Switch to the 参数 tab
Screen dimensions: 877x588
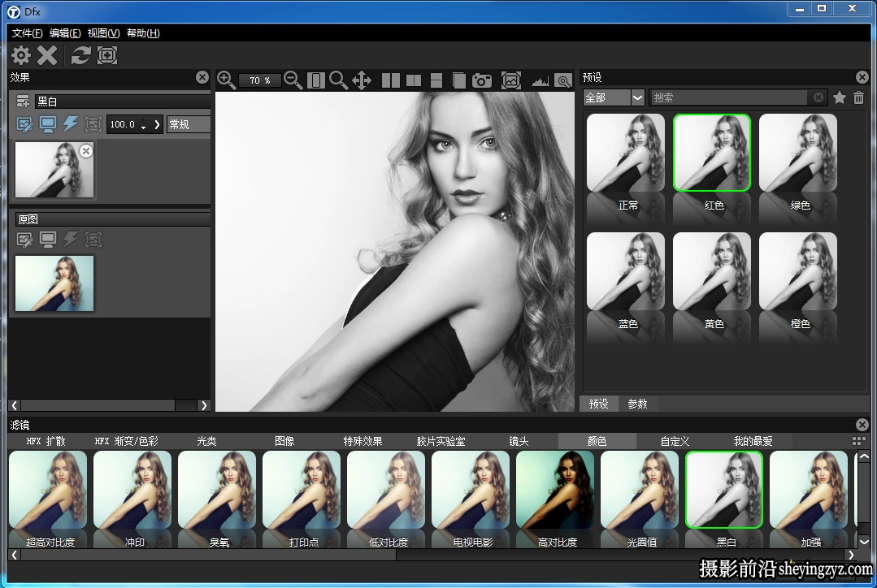coord(637,404)
